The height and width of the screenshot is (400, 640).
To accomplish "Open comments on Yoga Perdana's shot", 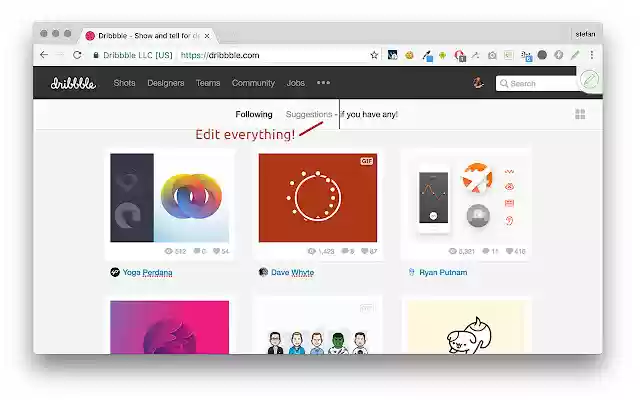I will [x=200, y=251].
